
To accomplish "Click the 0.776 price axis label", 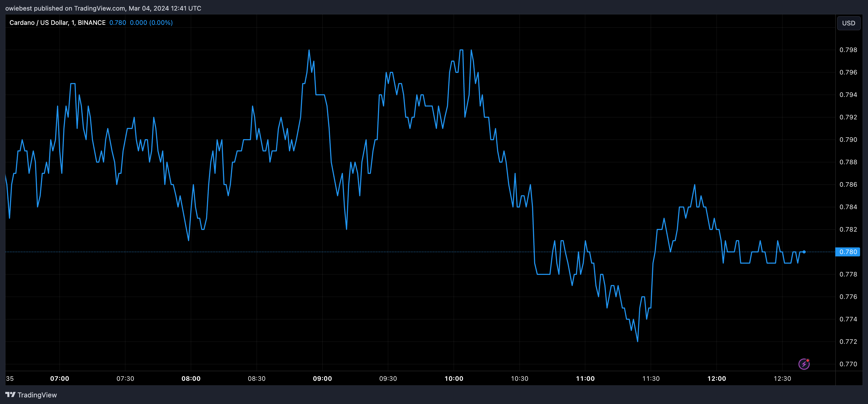I will [x=848, y=297].
